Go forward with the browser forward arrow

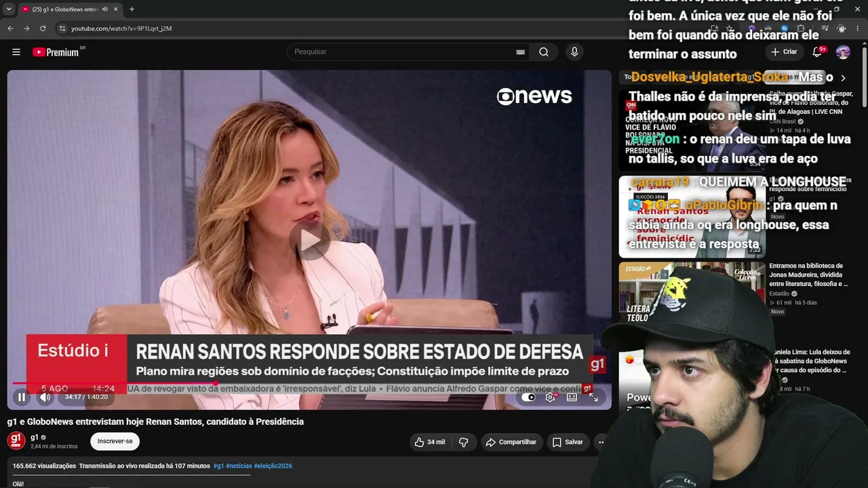tap(26, 28)
